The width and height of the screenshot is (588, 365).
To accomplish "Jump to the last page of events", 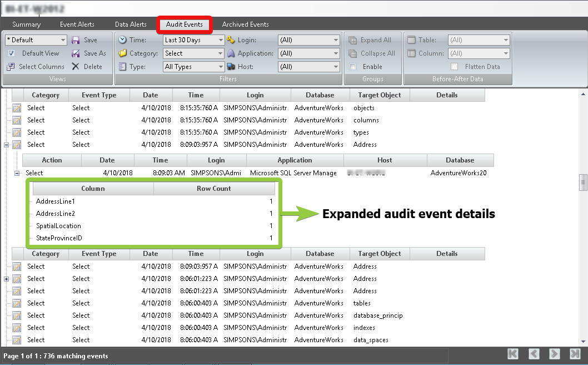I will (575, 354).
